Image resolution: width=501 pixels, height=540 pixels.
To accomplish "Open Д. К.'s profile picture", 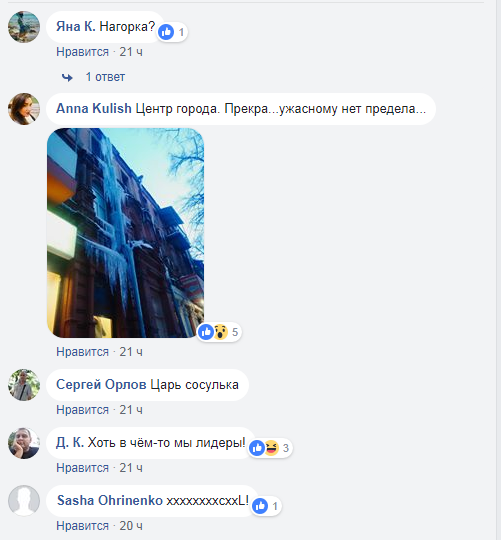I will pyautogui.click(x=24, y=443).
